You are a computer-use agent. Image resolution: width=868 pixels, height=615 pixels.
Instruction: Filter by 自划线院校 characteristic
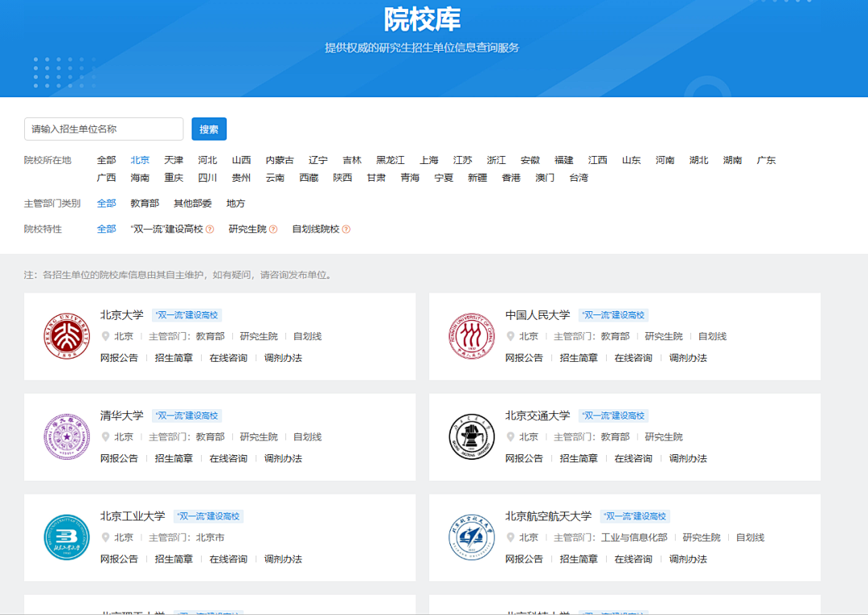click(x=316, y=229)
